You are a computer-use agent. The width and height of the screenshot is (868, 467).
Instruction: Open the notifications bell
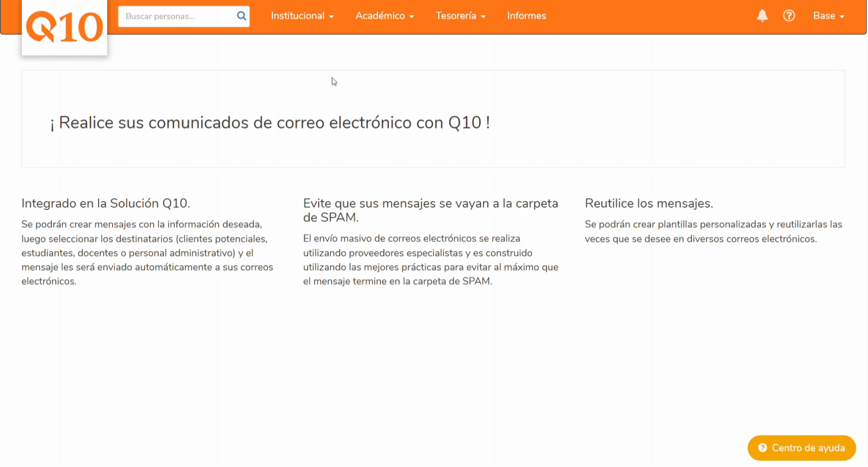click(x=762, y=16)
